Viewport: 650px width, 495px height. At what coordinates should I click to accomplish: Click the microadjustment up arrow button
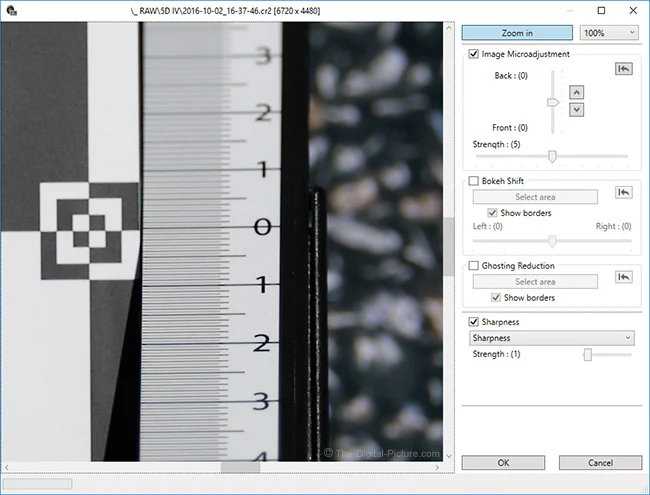tap(577, 92)
